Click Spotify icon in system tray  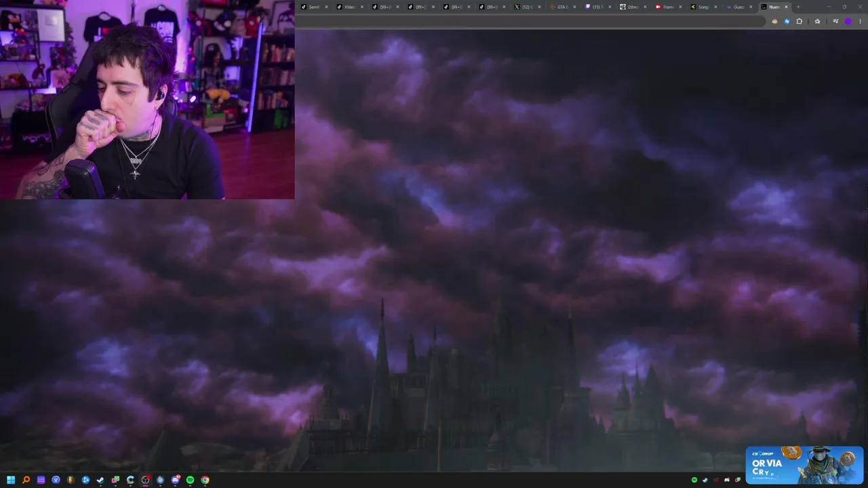coord(694,480)
